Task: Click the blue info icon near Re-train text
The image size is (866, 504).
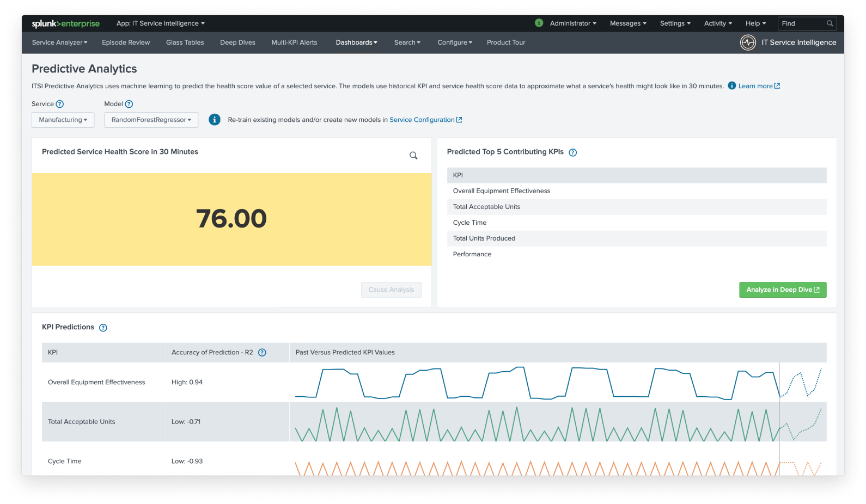Action: tap(215, 120)
